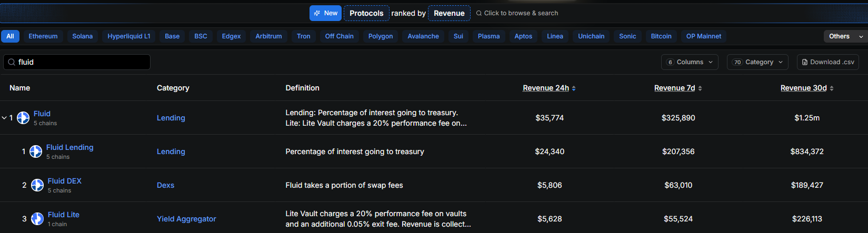The width and height of the screenshot is (868, 233).
Task: Toggle sort order on Revenue 7d column
Action: pyautogui.click(x=700, y=88)
